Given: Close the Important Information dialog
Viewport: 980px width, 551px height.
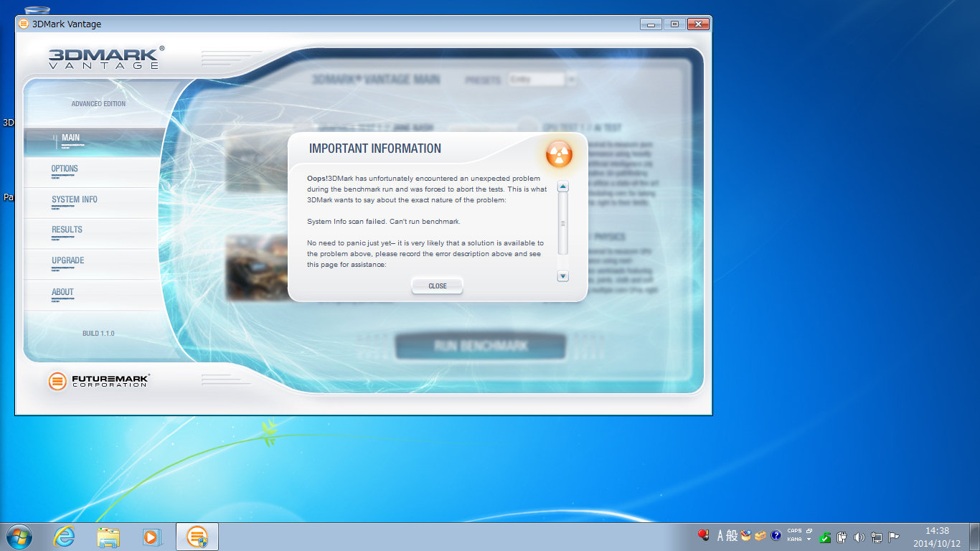Looking at the screenshot, I should coord(437,286).
